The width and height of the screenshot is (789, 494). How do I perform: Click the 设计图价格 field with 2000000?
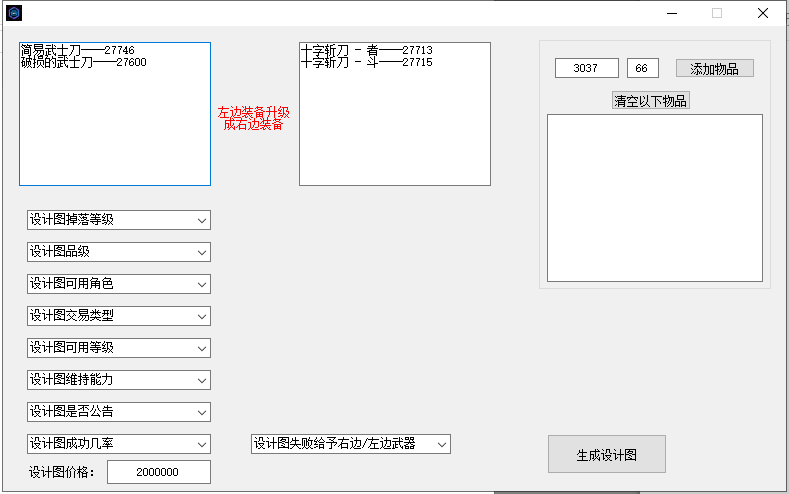[x=158, y=472]
